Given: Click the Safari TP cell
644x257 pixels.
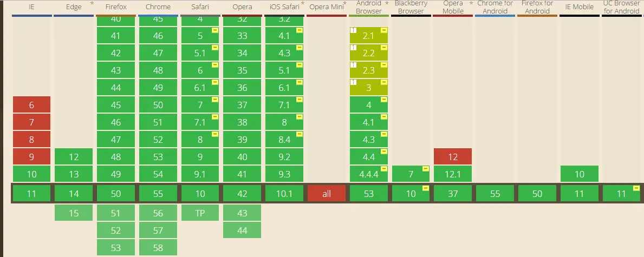Looking at the screenshot, I should [x=200, y=213].
